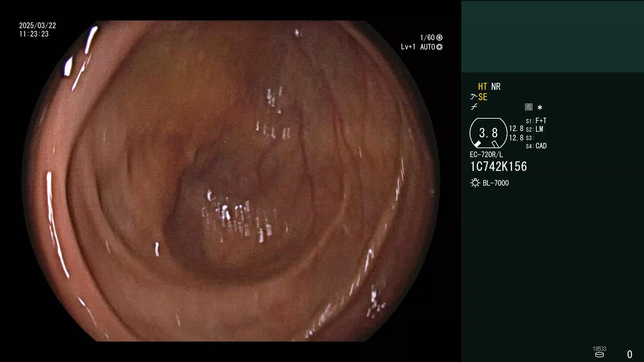Click the upper 12.8 diameter value
The height and width of the screenshot is (362, 644).
point(516,129)
